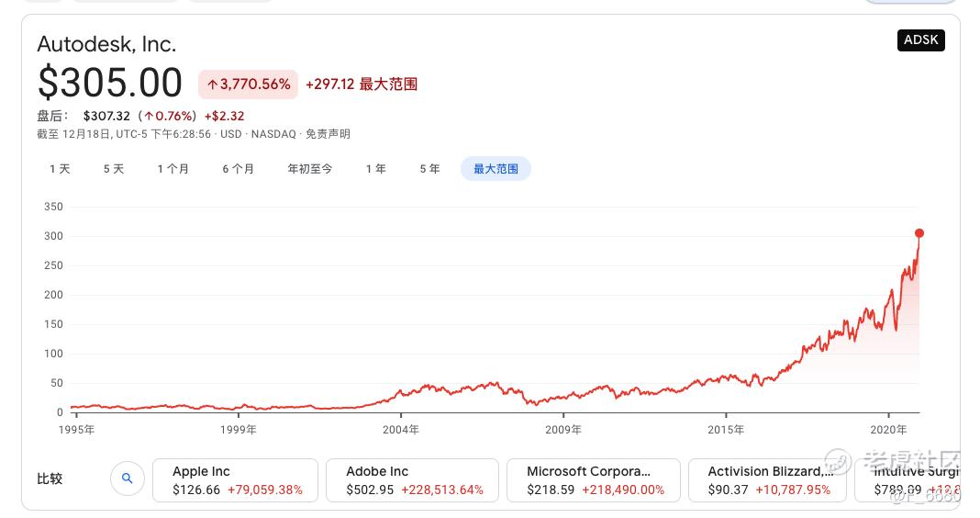Open the Microsoft Corpora... comparison card
Screen dimensions: 980x518
(x=594, y=479)
